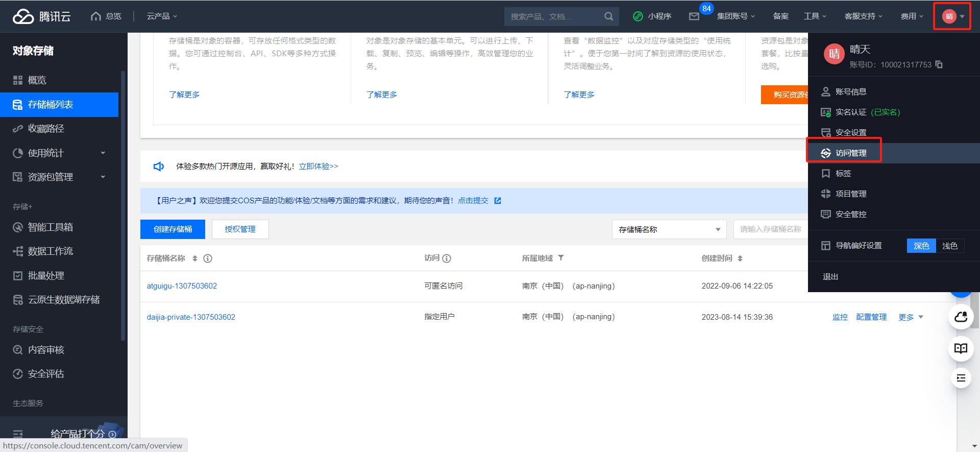
Task: Open the documentation book floating icon
Action: 961,348
